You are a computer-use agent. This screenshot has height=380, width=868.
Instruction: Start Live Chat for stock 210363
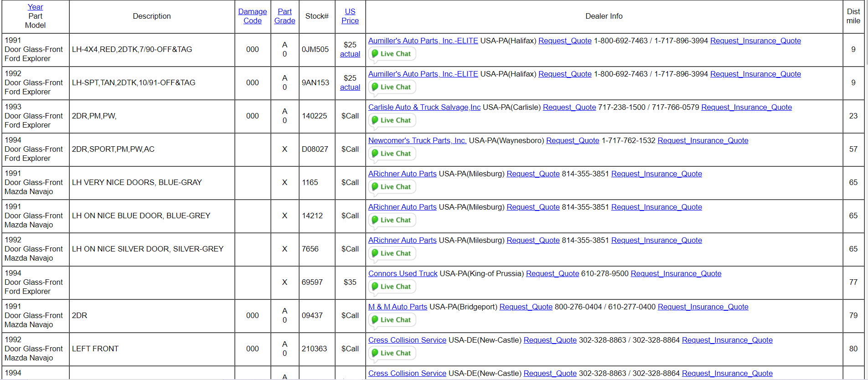[392, 353]
